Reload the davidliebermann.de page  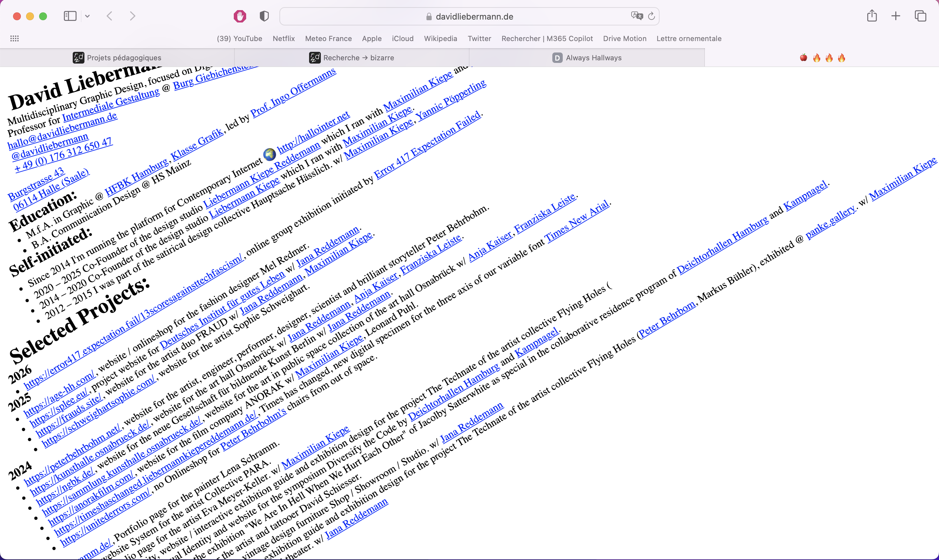651,16
